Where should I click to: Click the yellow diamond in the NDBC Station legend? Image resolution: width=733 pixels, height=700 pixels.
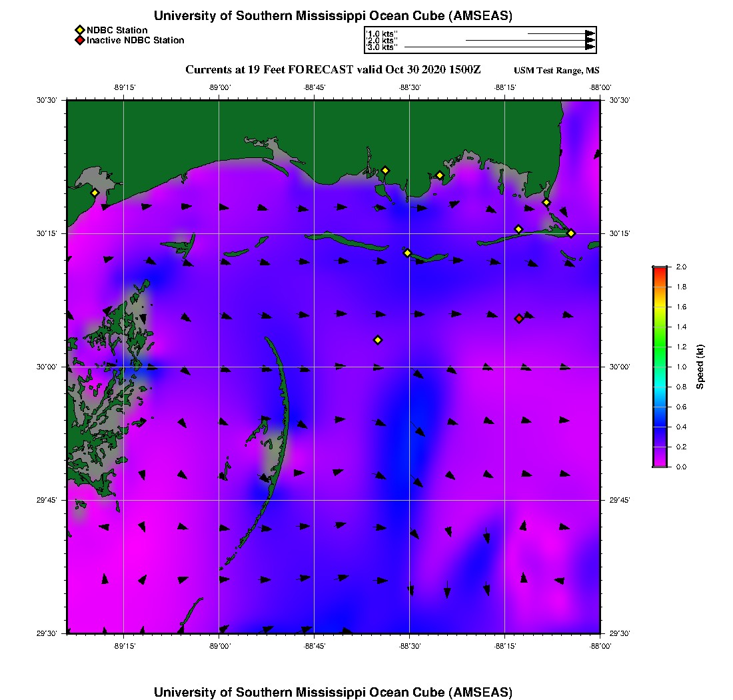point(79,30)
